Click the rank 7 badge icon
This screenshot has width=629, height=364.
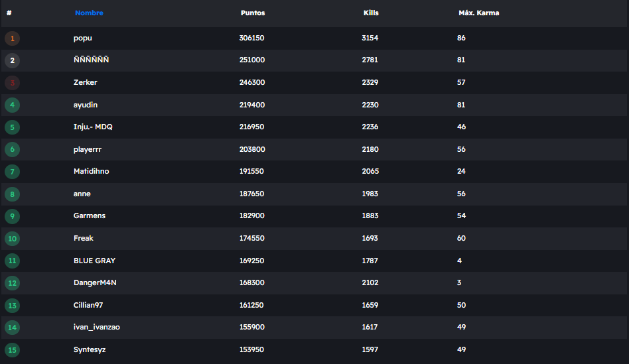[12, 172]
